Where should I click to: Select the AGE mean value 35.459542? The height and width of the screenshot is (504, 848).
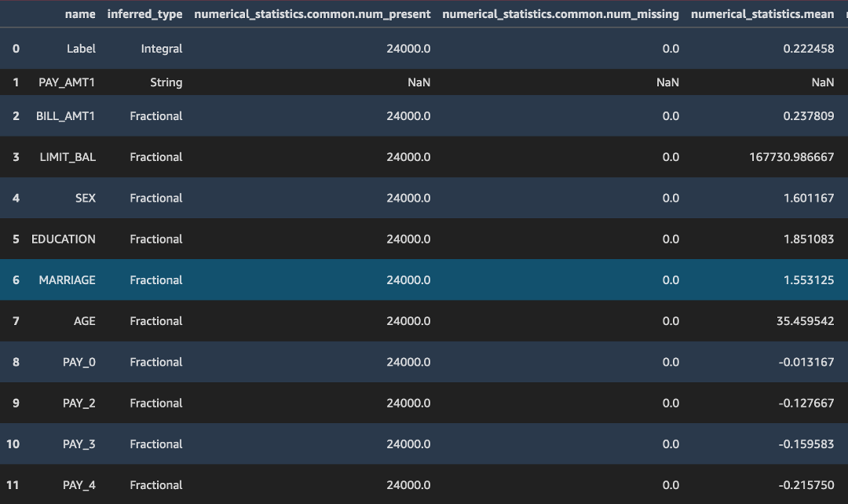801,321
